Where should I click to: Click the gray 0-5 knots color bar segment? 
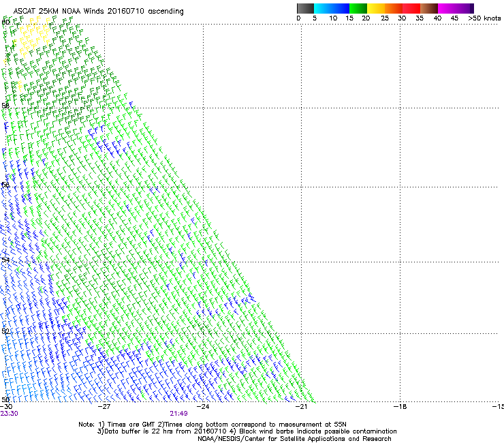coord(305,8)
